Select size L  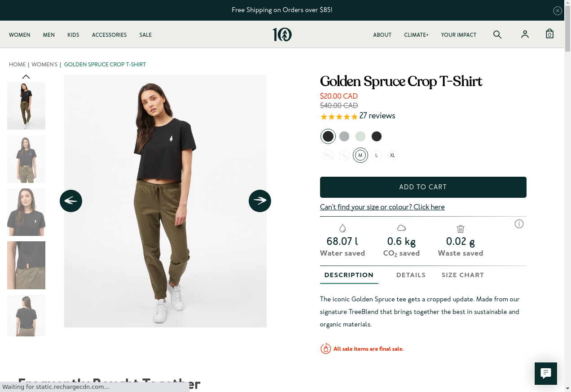point(376,155)
